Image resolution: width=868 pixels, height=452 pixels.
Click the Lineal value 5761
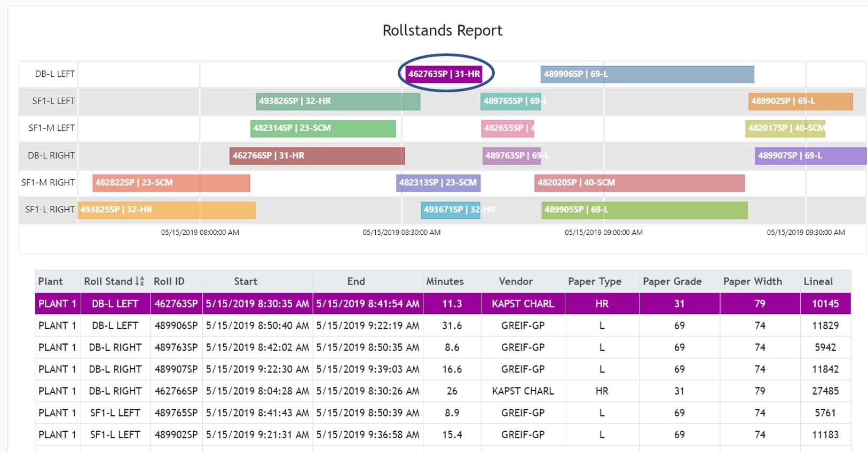click(x=825, y=413)
